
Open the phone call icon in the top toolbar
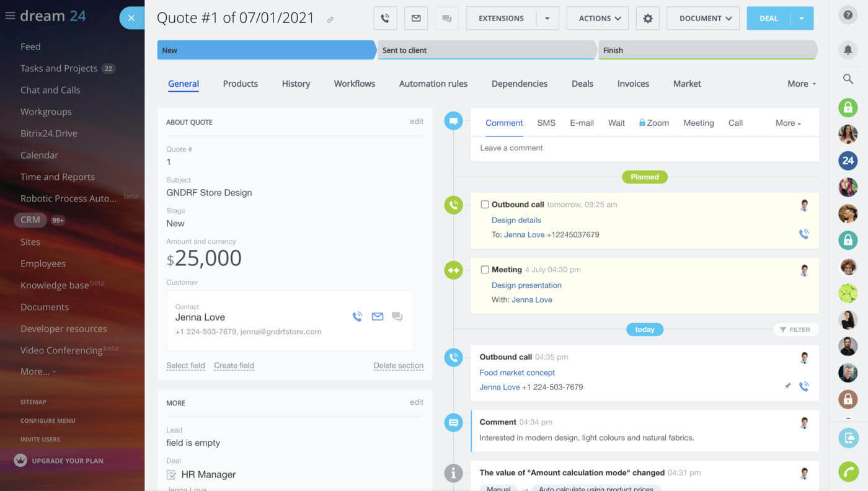385,18
